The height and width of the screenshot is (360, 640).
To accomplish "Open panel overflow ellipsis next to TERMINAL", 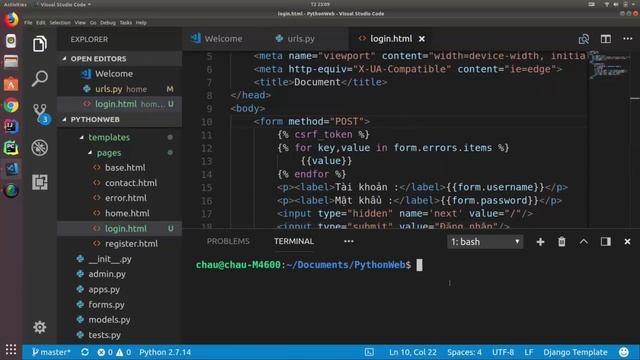I will click(x=349, y=241).
